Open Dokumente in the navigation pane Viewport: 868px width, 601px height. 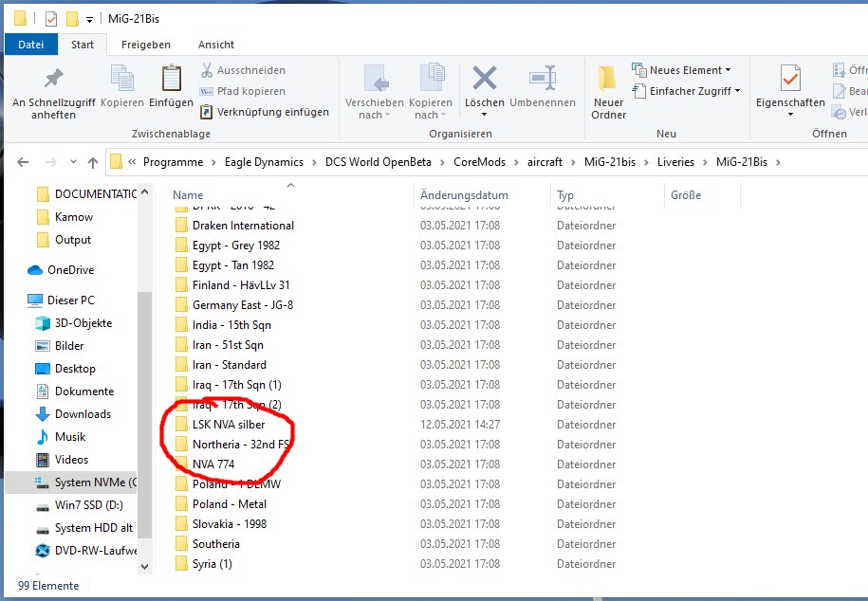pos(74,392)
